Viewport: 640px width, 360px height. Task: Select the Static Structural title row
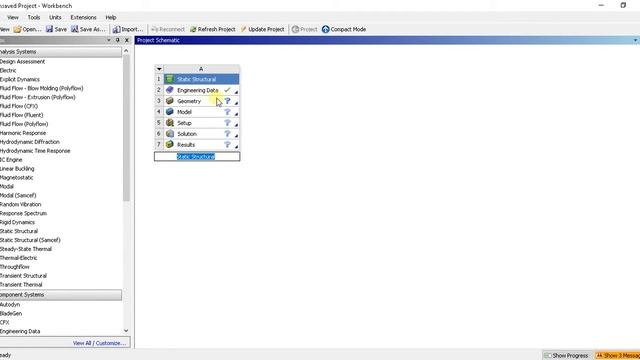(x=201, y=79)
